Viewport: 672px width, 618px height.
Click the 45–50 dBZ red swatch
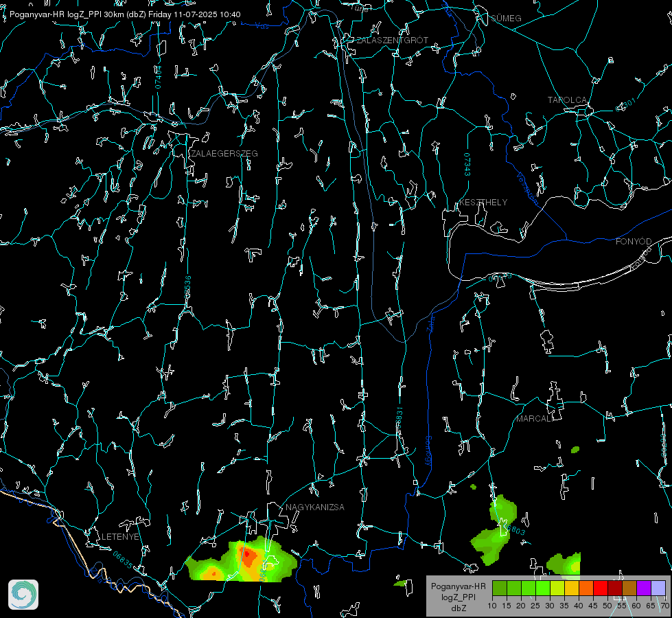(x=601, y=588)
